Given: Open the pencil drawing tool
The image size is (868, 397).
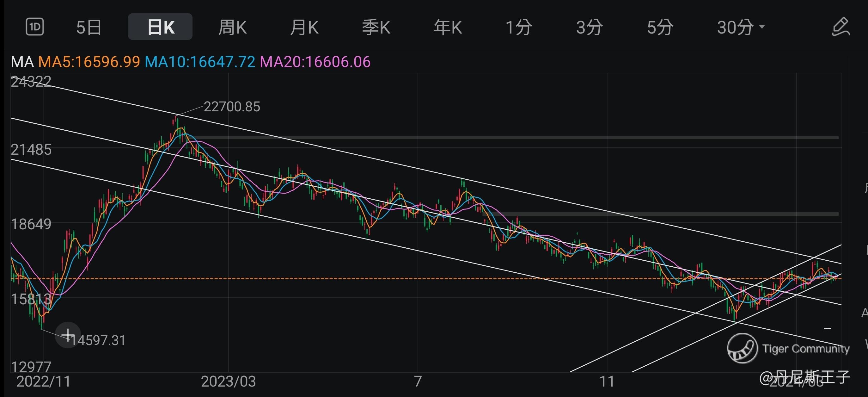Looking at the screenshot, I should coord(840,27).
